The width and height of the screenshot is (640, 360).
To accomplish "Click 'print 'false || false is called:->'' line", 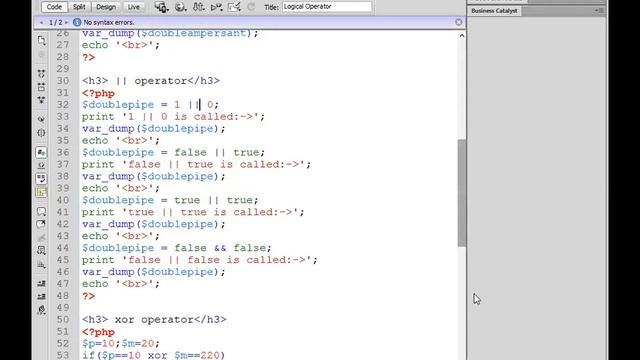I will coord(200,260).
